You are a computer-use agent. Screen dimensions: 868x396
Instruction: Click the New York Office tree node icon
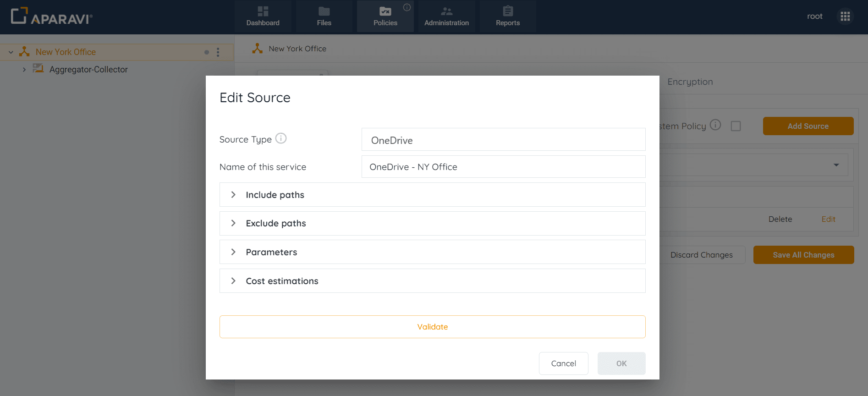tap(25, 52)
